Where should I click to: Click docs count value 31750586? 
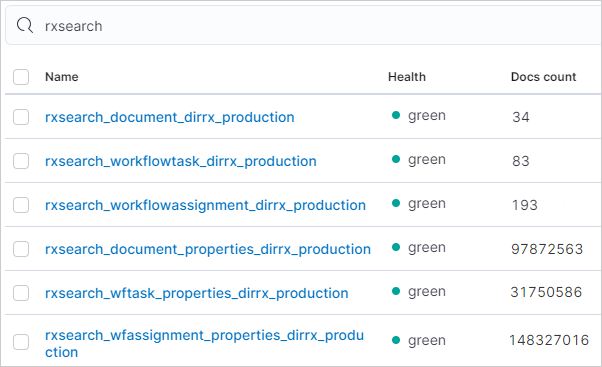(x=546, y=292)
